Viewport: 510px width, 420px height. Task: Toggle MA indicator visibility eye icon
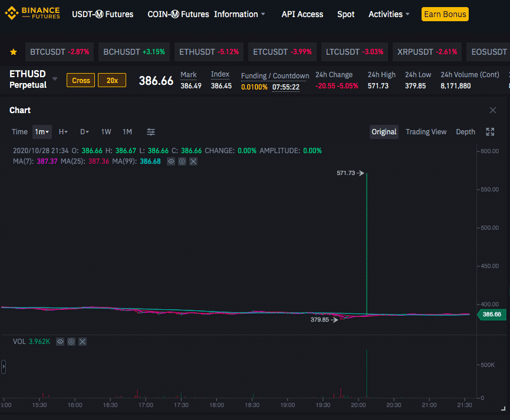pyautogui.click(x=171, y=161)
